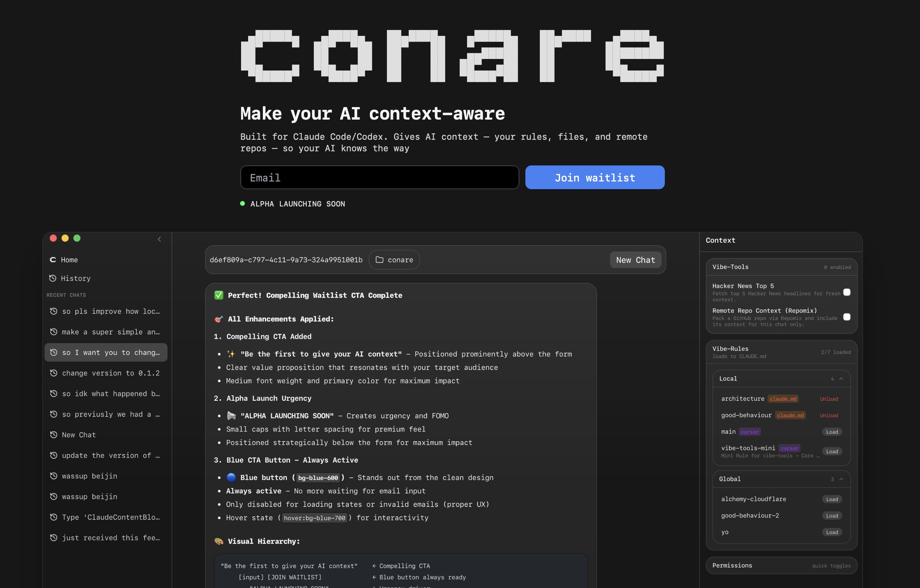Image resolution: width=920 pixels, height=588 pixels.
Task: Collapse the sidebar using the chevron arrow
Action: click(x=159, y=239)
